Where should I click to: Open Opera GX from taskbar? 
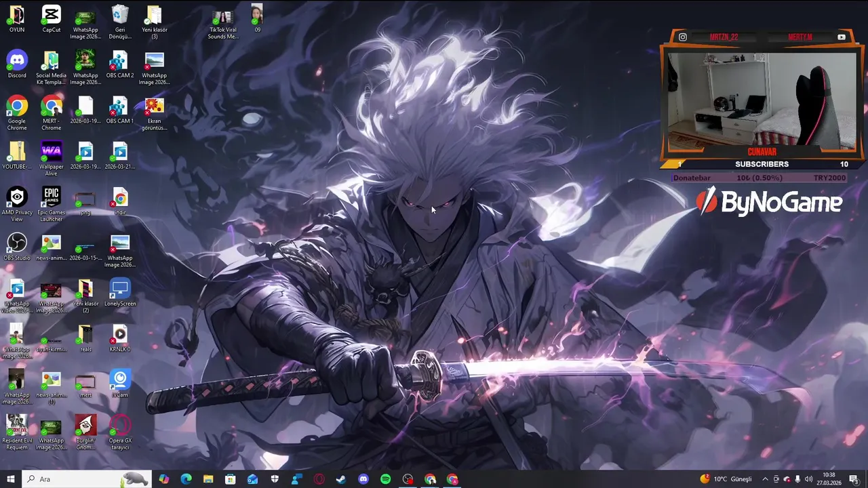(319, 479)
